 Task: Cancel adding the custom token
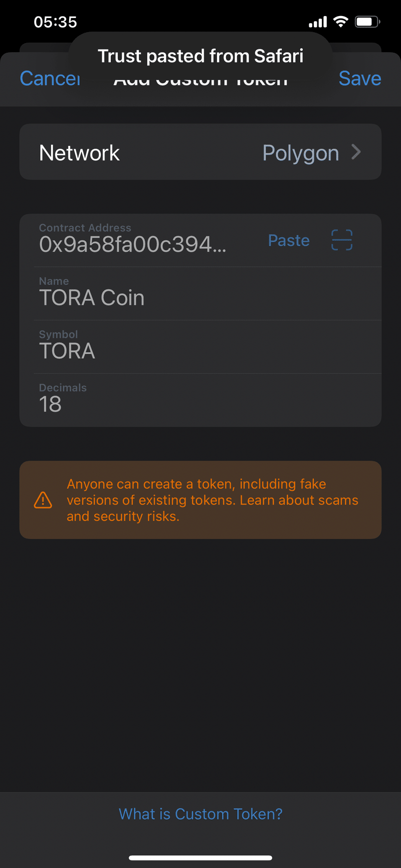coord(50,78)
